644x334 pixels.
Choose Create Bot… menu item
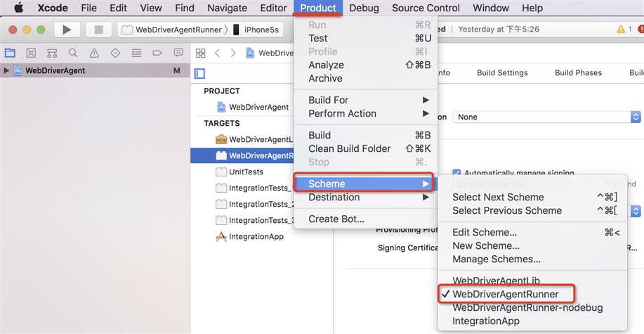pyautogui.click(x=366, y=219)
